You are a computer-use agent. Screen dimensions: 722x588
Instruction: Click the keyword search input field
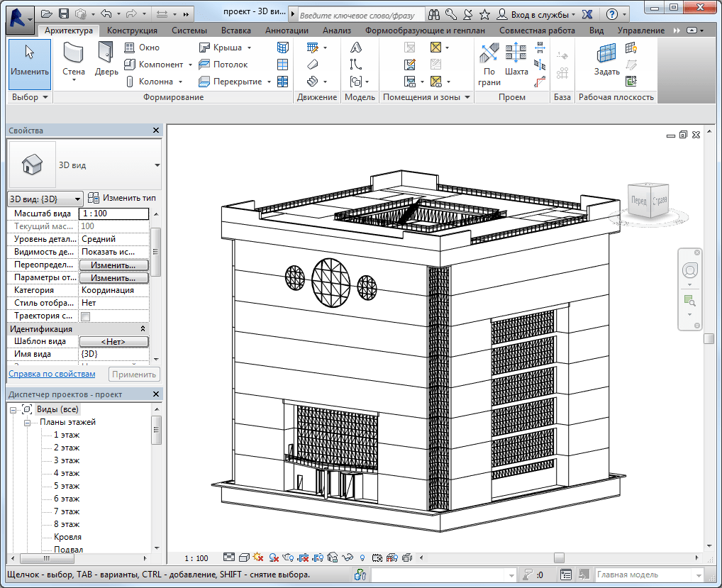(x=361, y=15)
